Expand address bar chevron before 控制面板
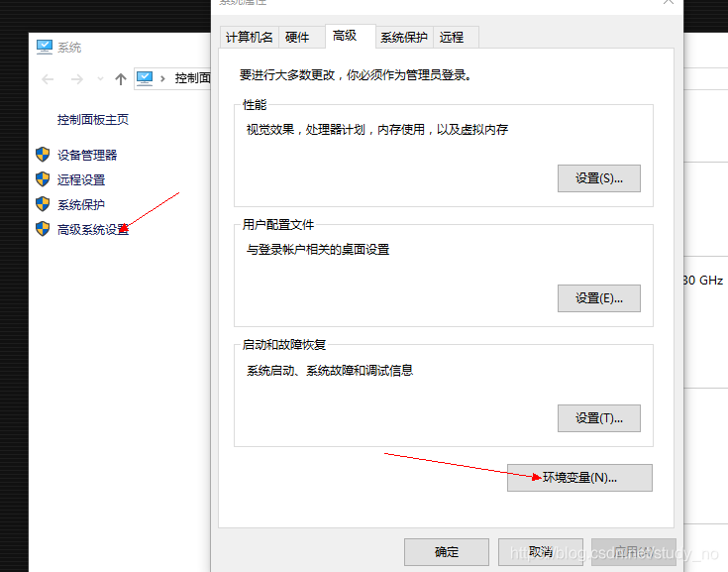 162,79
